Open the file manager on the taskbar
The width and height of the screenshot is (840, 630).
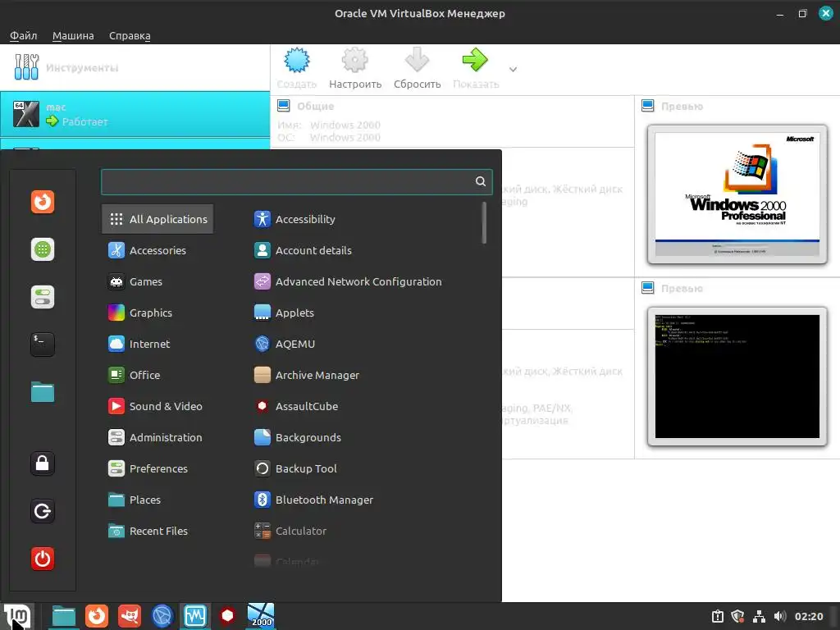click(x=64, y=616)
